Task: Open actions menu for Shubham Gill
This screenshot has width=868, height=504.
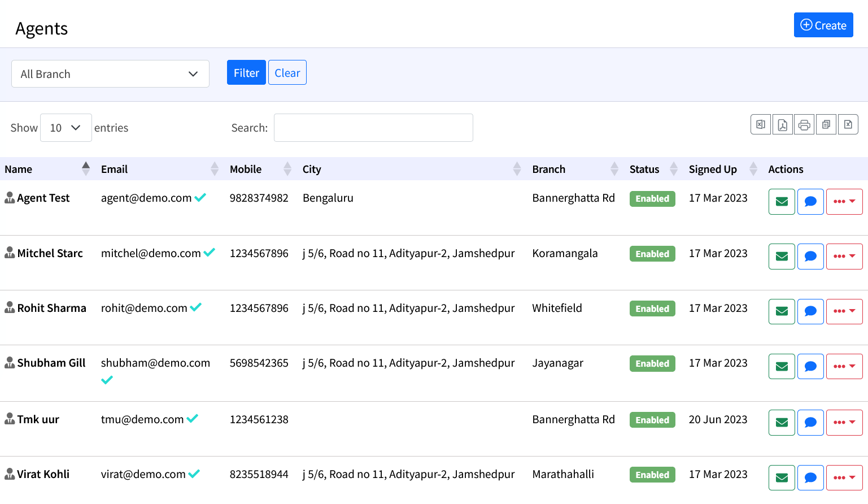Action: point(844,366)
